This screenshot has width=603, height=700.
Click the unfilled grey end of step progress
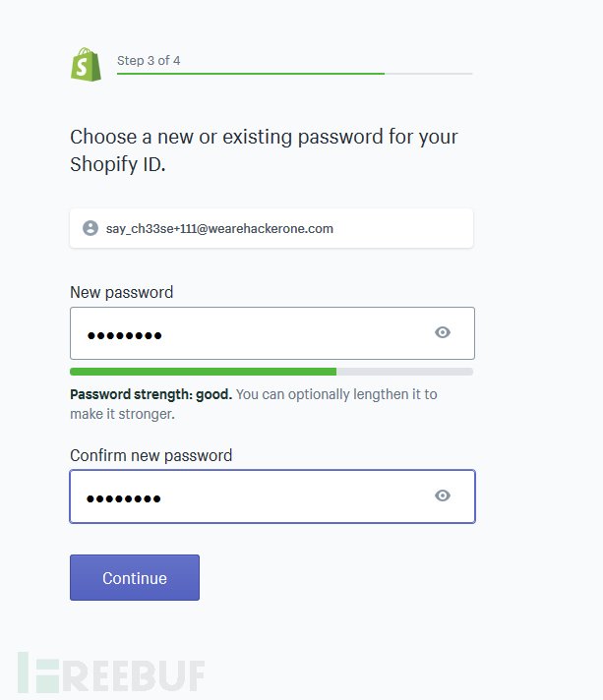428,74
